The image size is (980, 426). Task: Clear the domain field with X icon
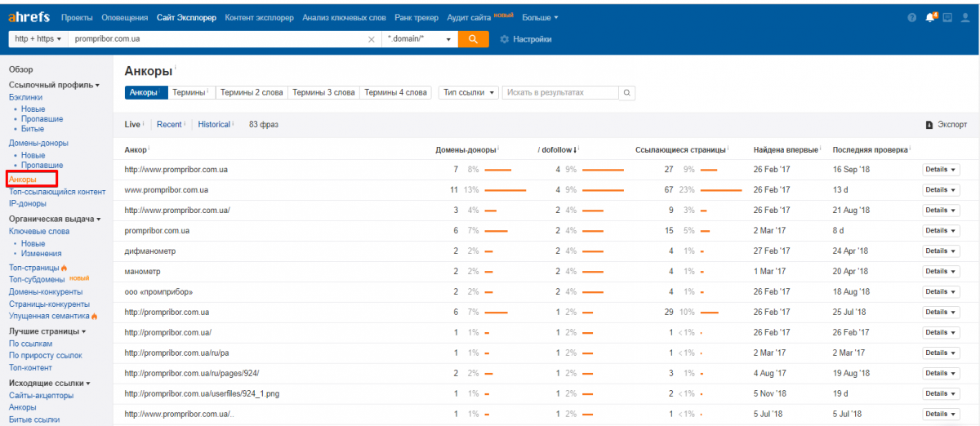click(372, 39)
